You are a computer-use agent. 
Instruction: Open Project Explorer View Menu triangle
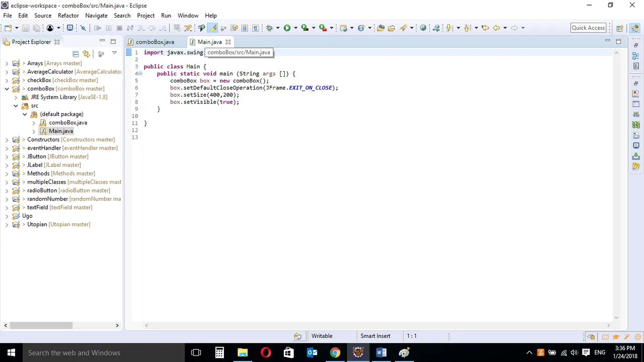coord(114,53)
